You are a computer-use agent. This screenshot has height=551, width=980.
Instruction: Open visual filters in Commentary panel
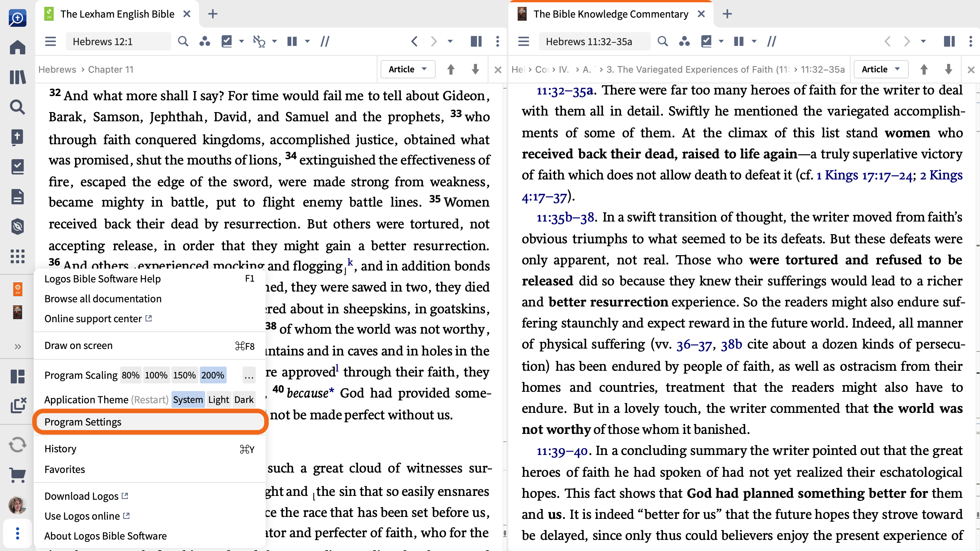point(684,41)
